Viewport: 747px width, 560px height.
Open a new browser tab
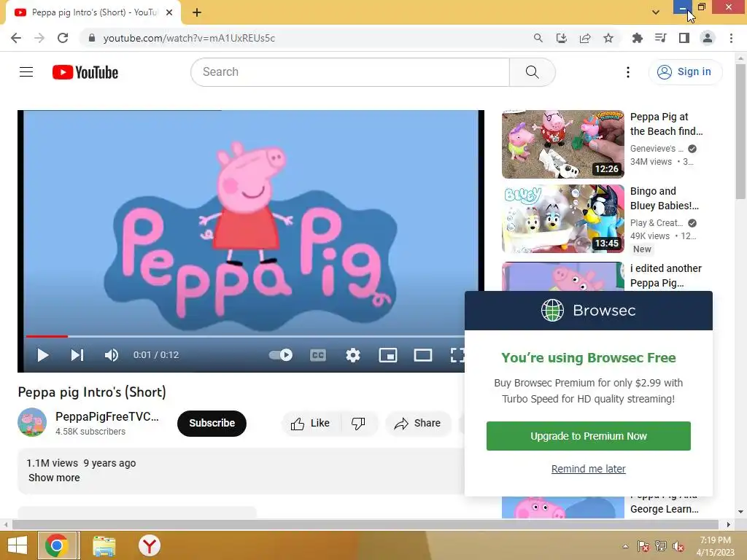(197, 12)
